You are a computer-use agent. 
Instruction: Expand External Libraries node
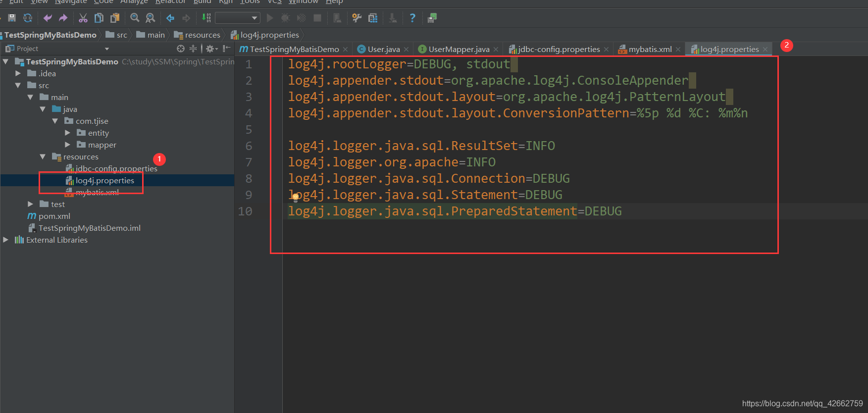[6, 240]
